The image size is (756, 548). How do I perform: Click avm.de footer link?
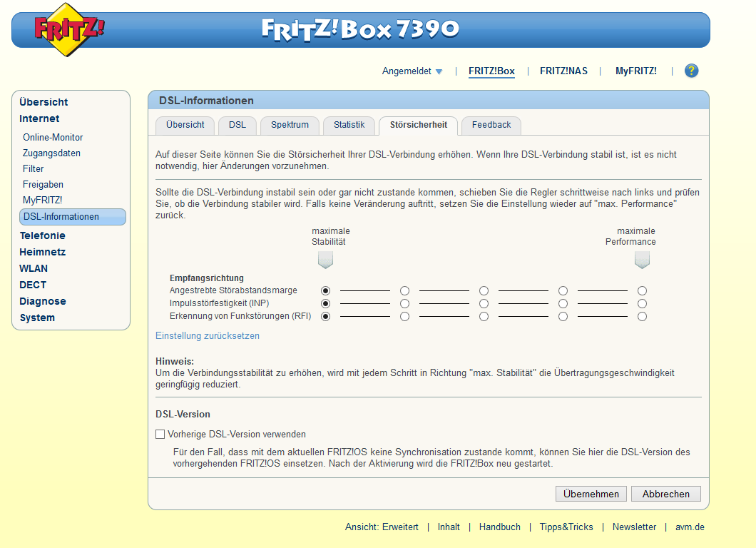[690, 527]
